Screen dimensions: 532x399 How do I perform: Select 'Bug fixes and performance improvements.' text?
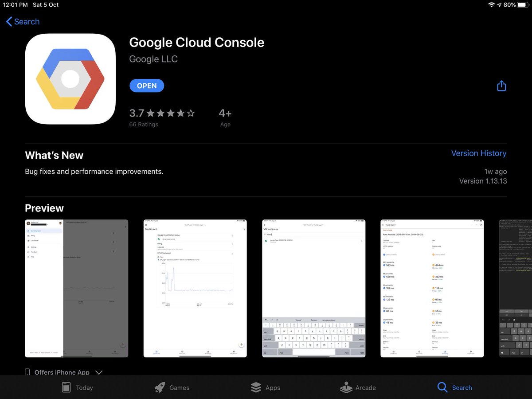94,172
